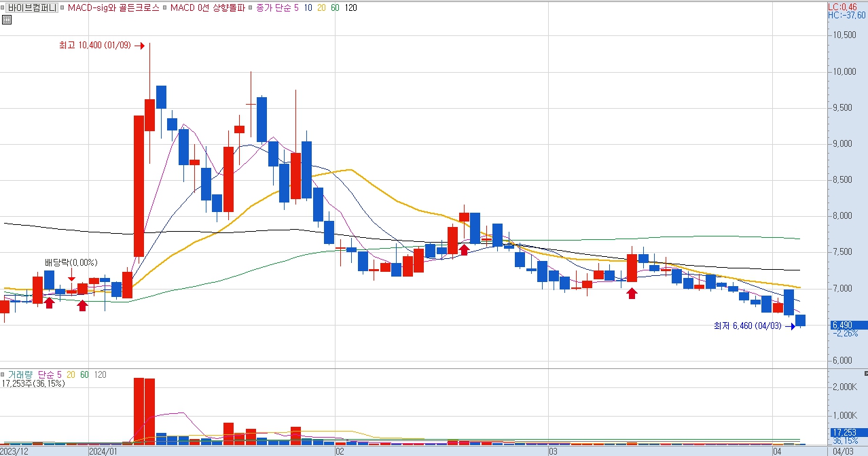Select the 120 volume average legend
The image size is (868, 456).
coord(100,374)
